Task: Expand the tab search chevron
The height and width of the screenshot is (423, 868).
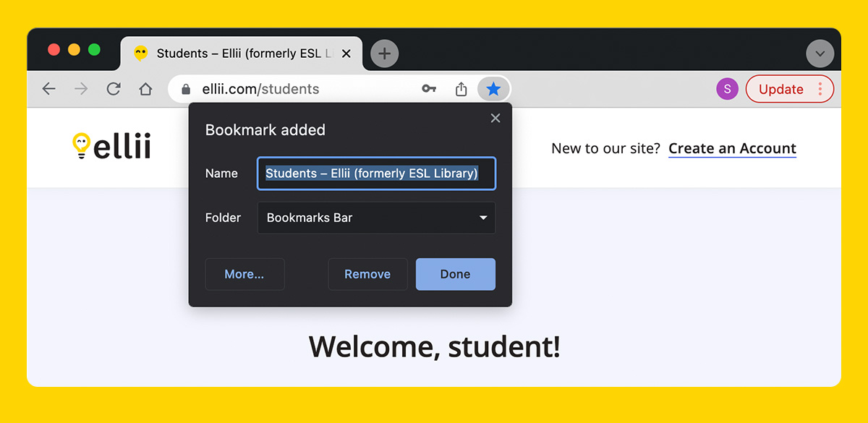Action: pyautogui.click(x=820, y=54)
